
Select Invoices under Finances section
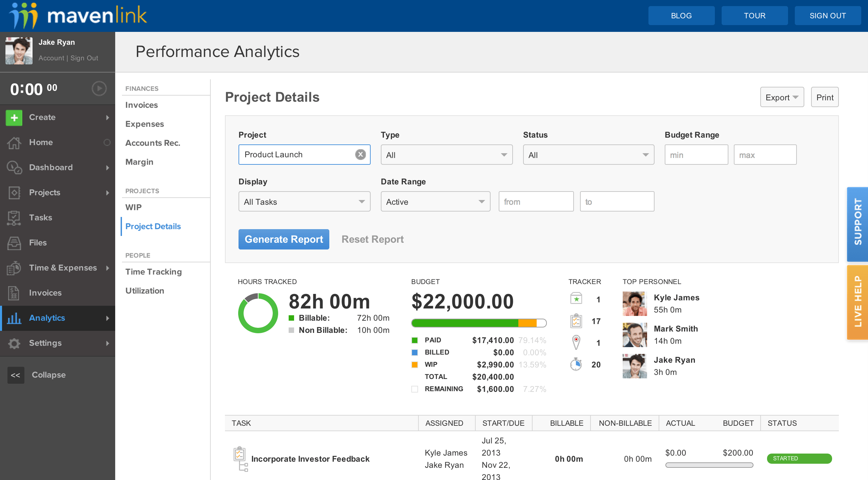coord(142,105)
